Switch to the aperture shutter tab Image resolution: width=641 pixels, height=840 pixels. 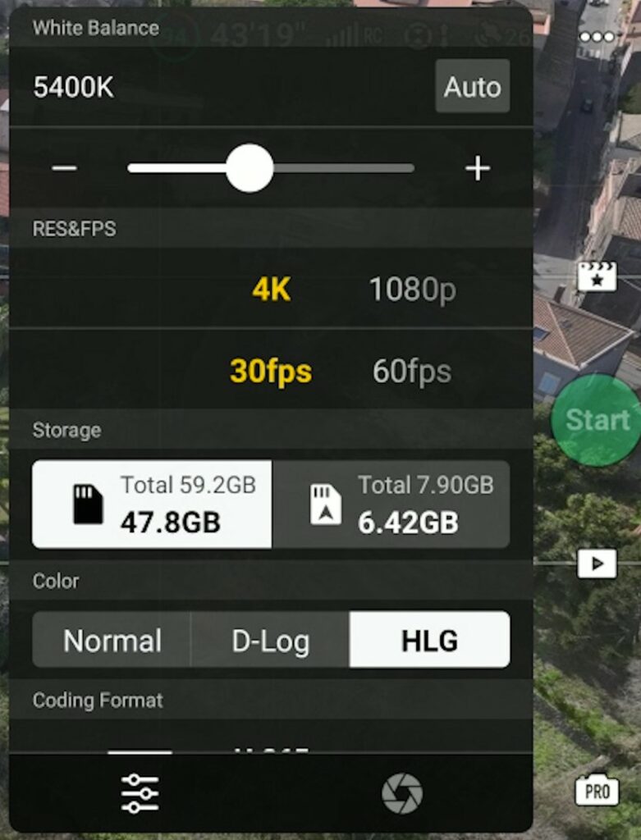tap(402, 793)
